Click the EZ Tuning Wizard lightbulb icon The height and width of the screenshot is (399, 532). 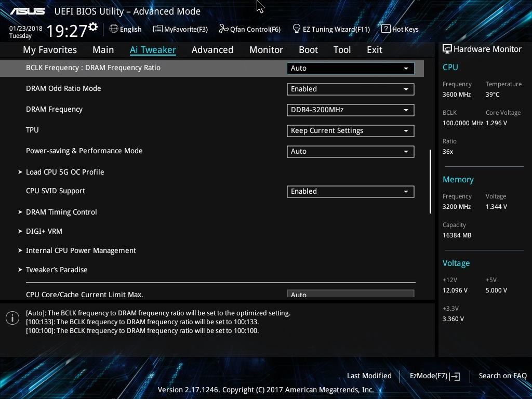[297, 29]
